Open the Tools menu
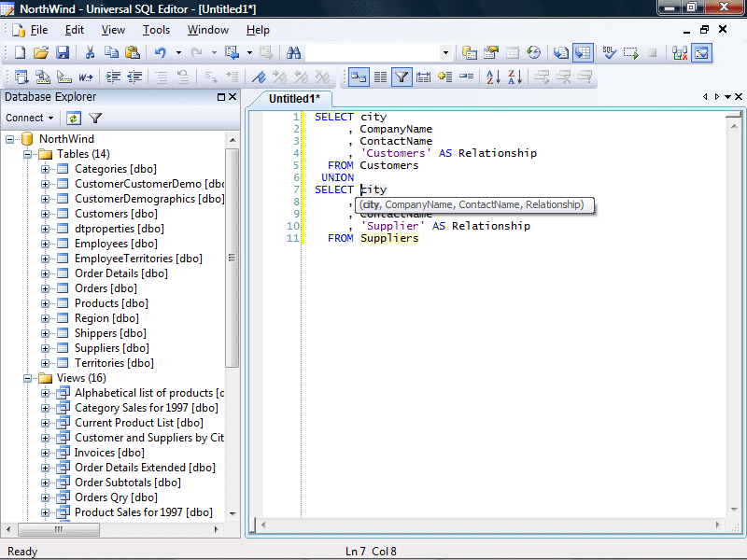 pyautogui.click(x=156, y=30)
